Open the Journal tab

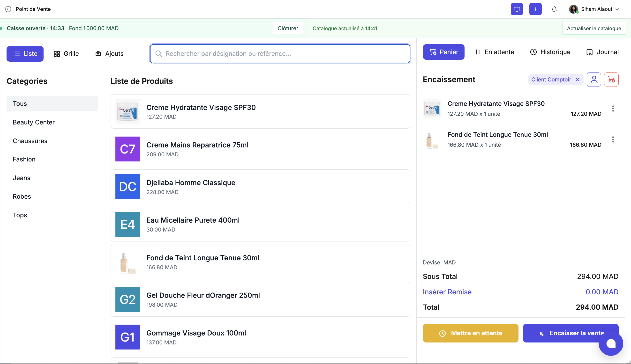tap(602, 52)
